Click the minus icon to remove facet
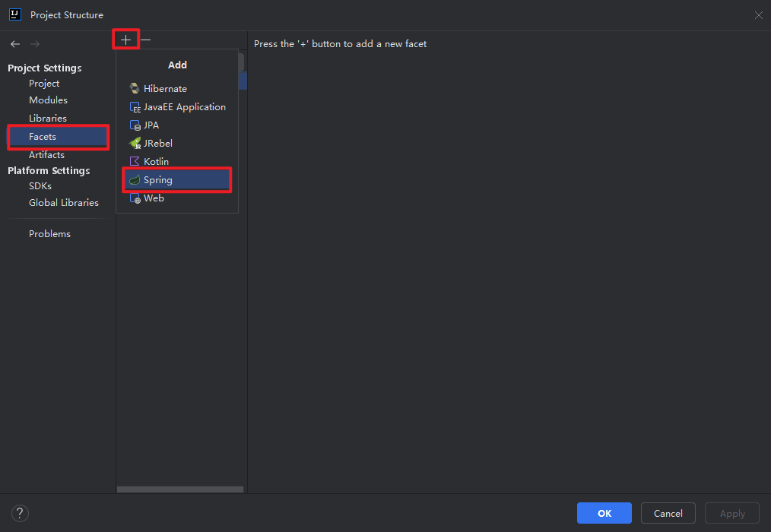Screen dimensions: 771x532 [x=145, y=40]
